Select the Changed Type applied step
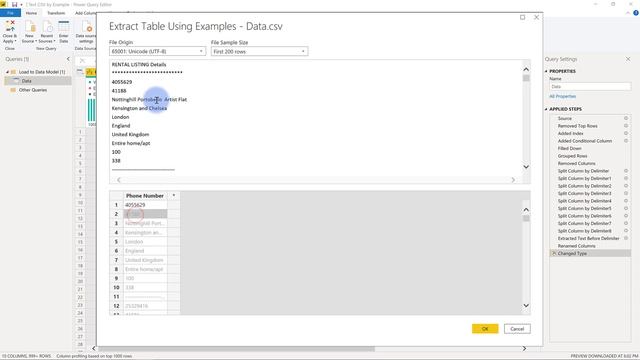640x360 pixels. [590, 253]
